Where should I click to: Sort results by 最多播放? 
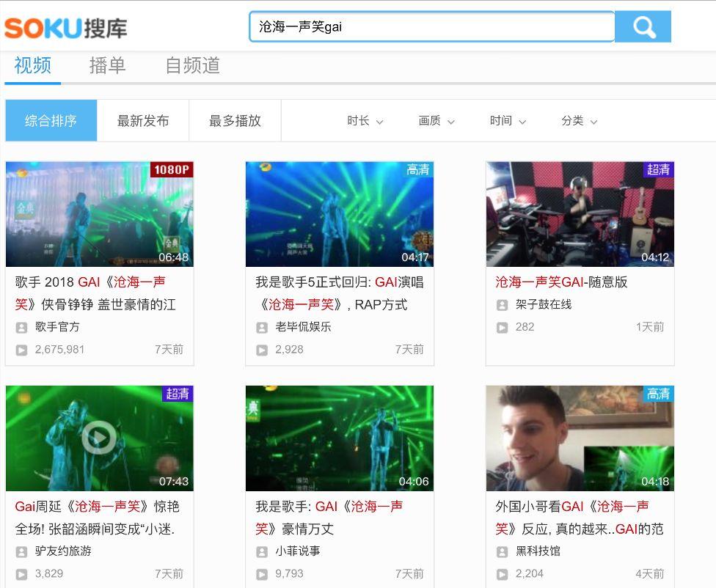(x=235, y=121)
